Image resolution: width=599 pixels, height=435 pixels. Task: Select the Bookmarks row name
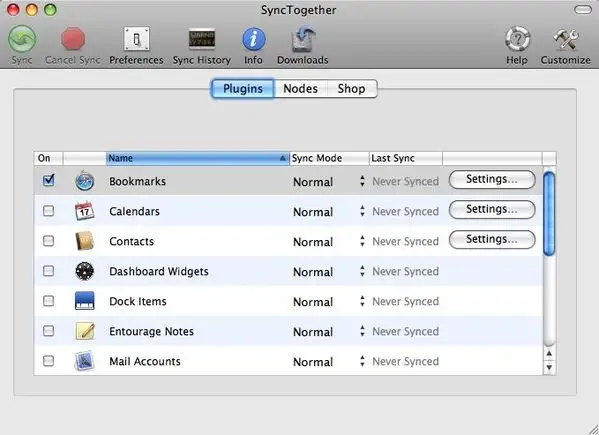pos(138,181)
